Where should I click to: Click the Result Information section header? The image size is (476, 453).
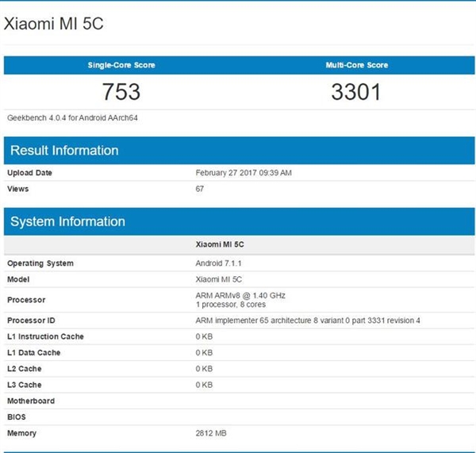[64, 151]
